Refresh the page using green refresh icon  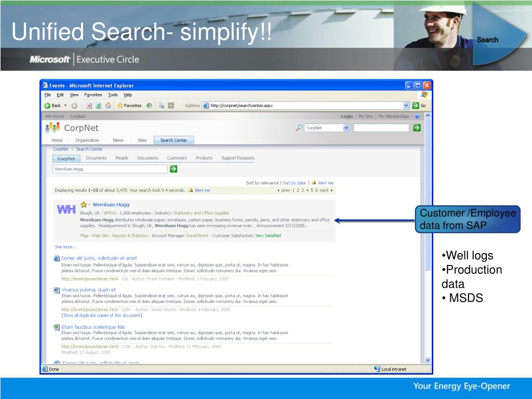[x=98, y=105]
